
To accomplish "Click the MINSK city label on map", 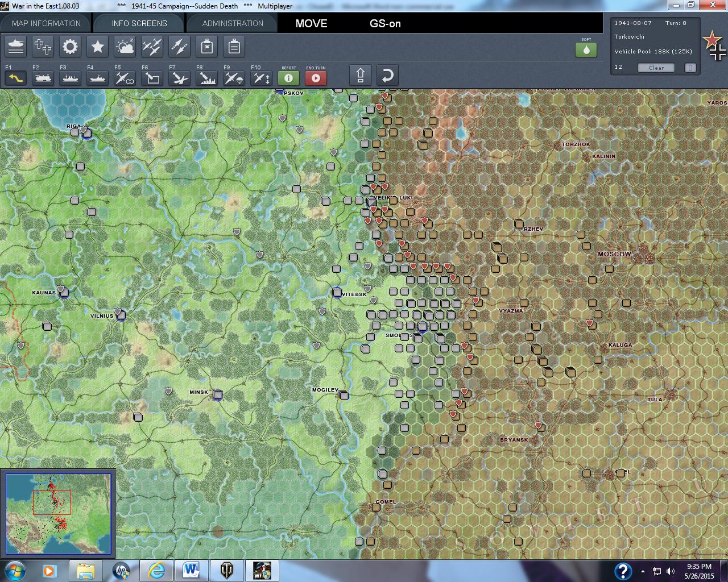I will (199, 392).
